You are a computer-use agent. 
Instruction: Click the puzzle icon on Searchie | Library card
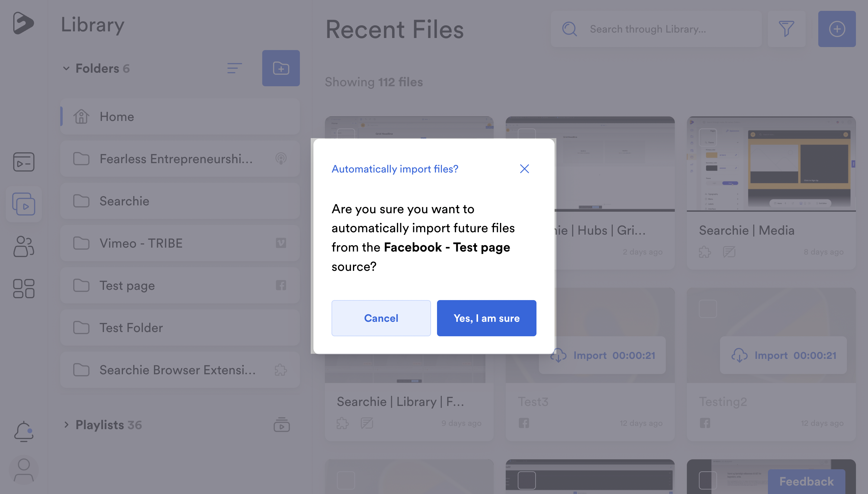tap(343, 423)
